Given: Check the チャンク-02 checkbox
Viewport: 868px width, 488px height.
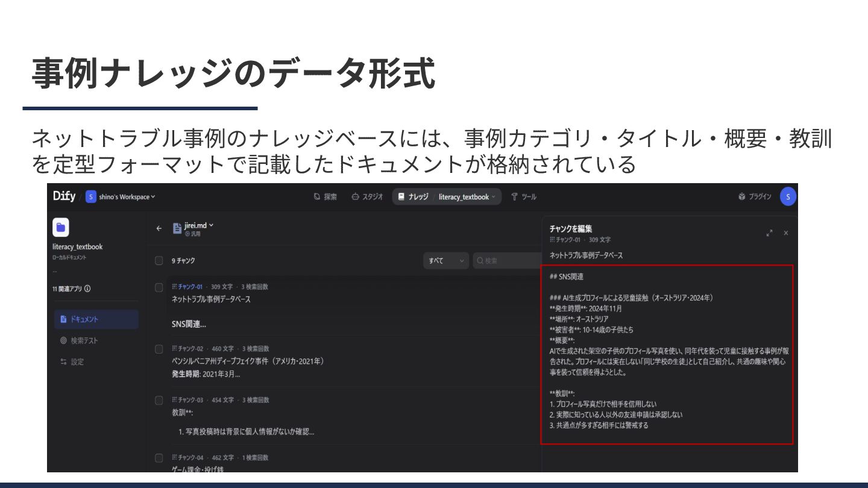Looking at the screenshot, I should click(159, 349).
